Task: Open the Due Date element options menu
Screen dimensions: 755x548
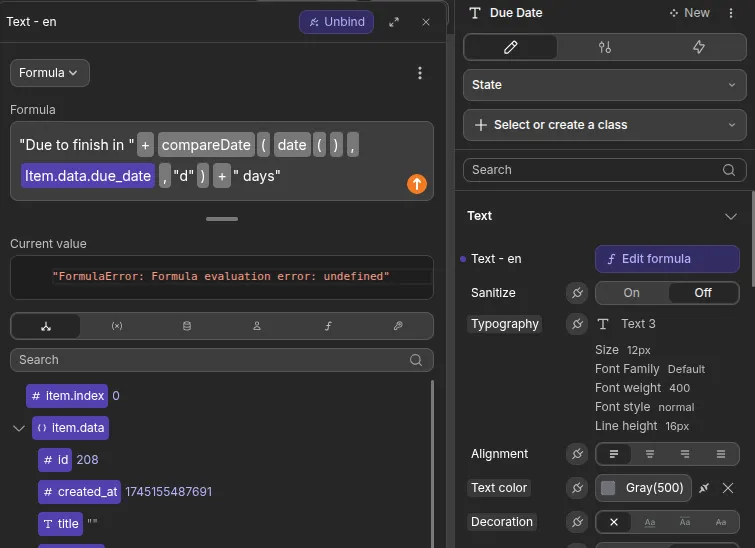Action: (731, 13)
